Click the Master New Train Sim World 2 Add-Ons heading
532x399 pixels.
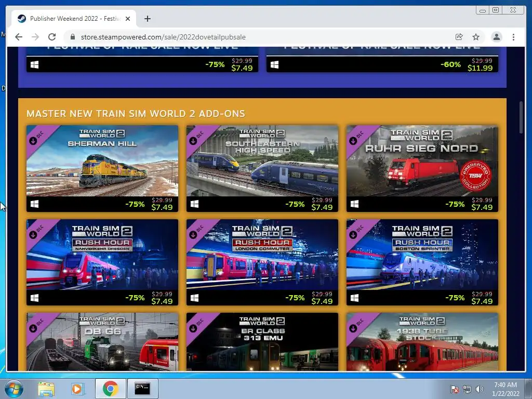[136, 113]
